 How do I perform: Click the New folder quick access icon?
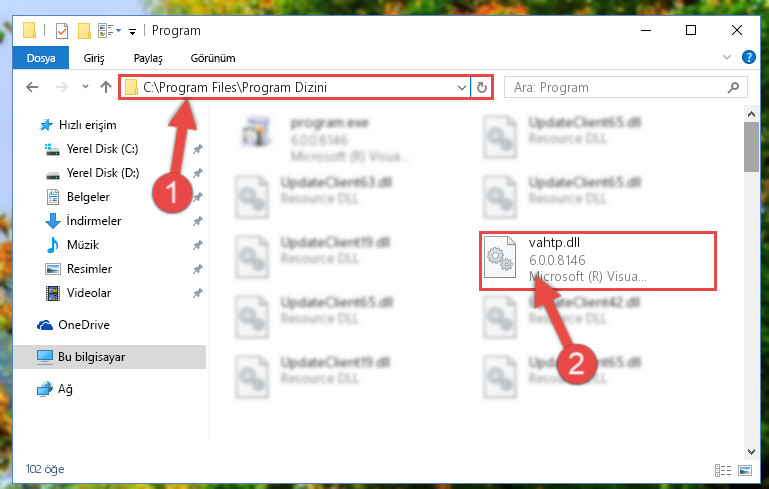84,31
